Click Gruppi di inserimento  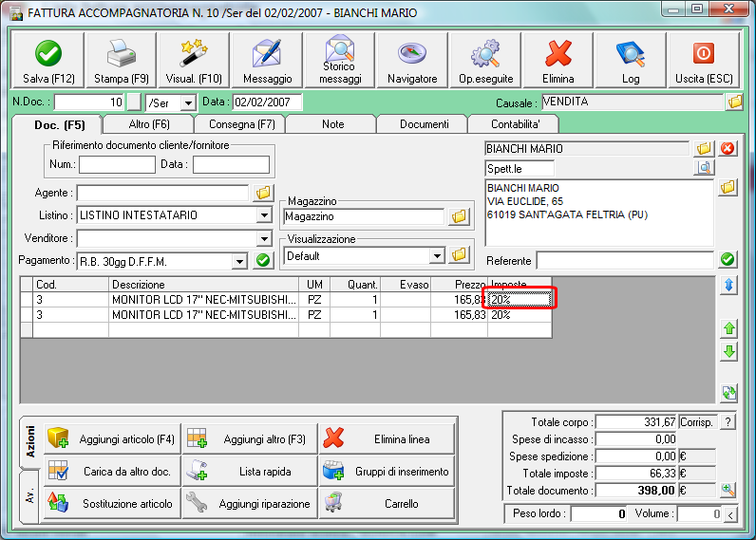click(387, 471)
